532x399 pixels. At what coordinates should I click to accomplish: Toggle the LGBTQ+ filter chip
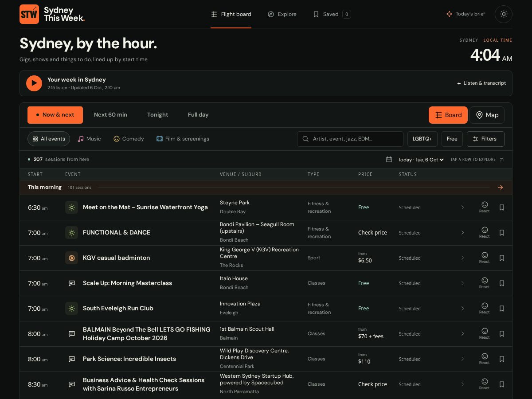[422, 139]
